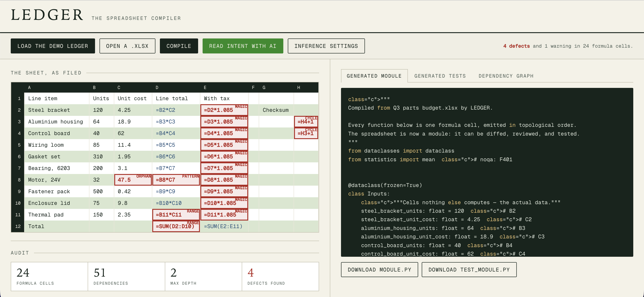Screen dimensions: 644x297
Task: Click the Control board cell
Action: (57, 133)
